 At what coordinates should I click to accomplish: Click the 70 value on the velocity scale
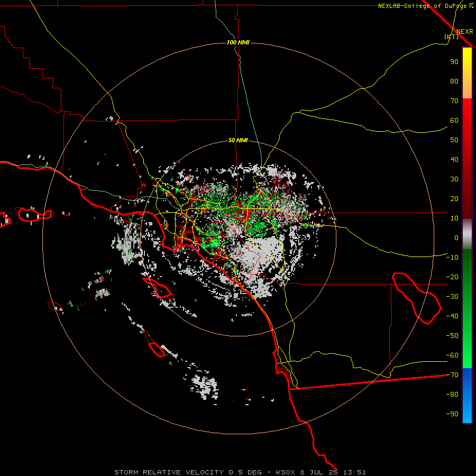(x=454, y=101)
